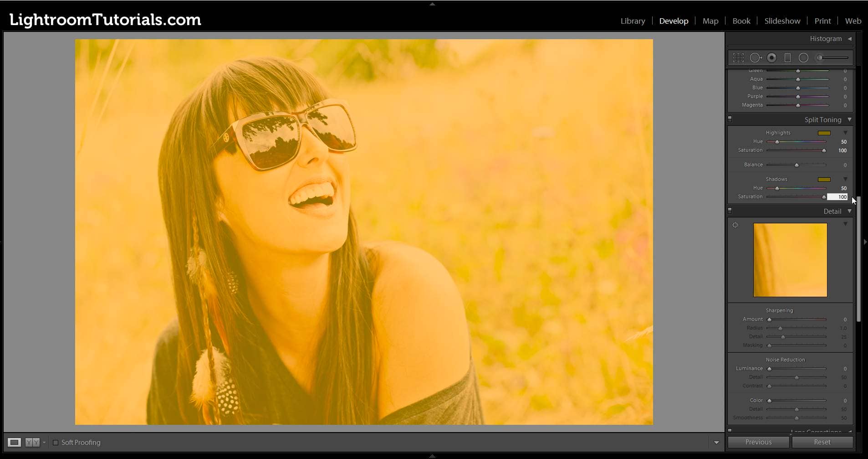This screenshot has width=868, height=459.
Task: Expand the Histogram panel
Action: pyautogui.click(x=849, y=39)
